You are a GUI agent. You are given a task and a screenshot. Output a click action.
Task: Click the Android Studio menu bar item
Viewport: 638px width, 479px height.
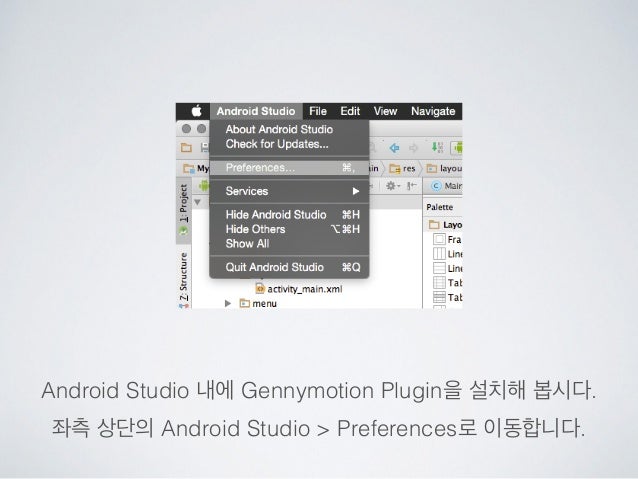click(x=256, y=111)
